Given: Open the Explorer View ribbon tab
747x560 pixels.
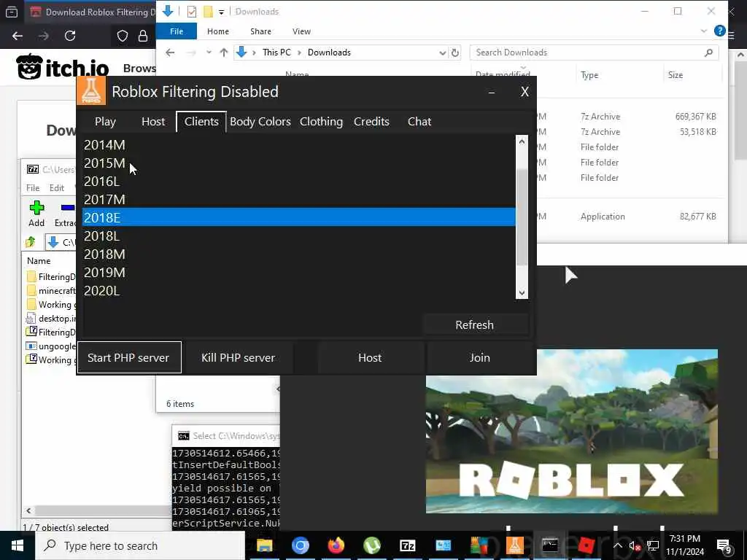Looking at the screenshot, I should [301, 31].
